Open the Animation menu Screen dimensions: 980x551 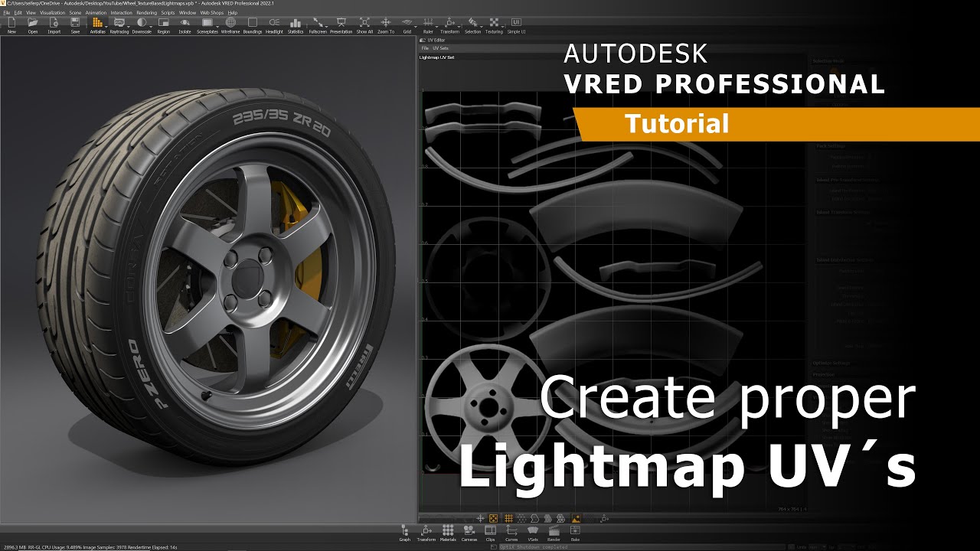(x=96, y=13)
